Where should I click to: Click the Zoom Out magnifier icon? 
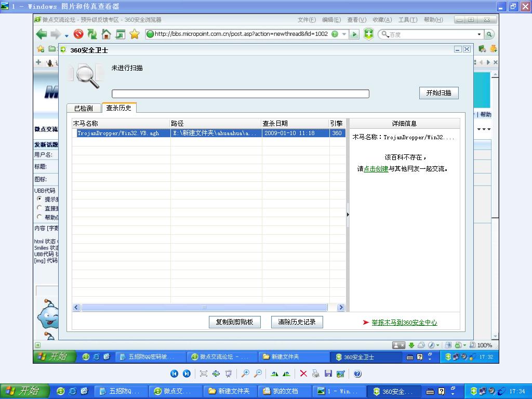tap(258, 374)
